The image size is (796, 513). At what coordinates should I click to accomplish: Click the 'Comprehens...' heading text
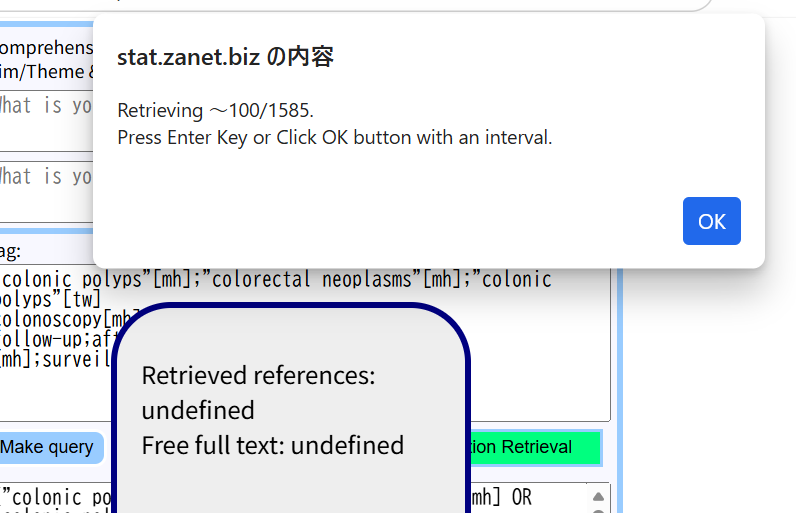[45, 47]
